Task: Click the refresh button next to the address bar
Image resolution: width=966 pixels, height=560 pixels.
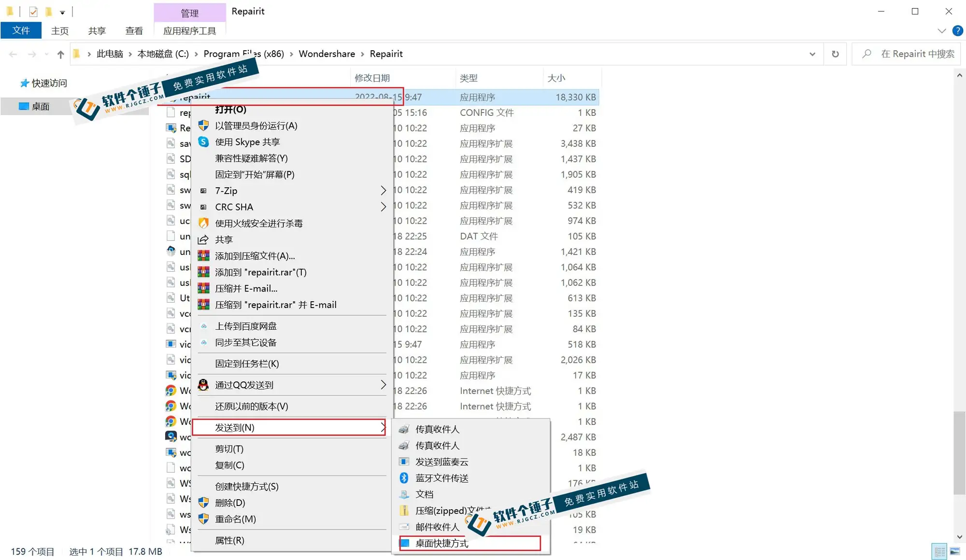Action: tap(835, 54)
